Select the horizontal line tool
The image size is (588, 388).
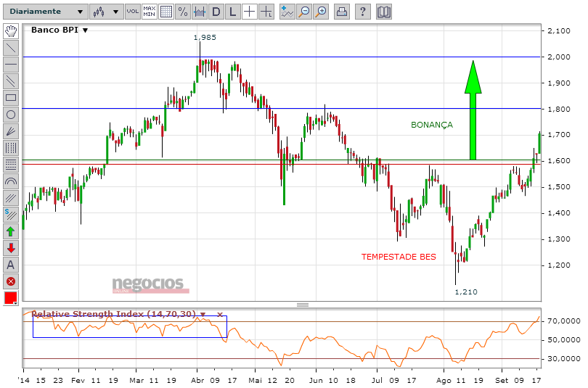[x=11, y=65]
